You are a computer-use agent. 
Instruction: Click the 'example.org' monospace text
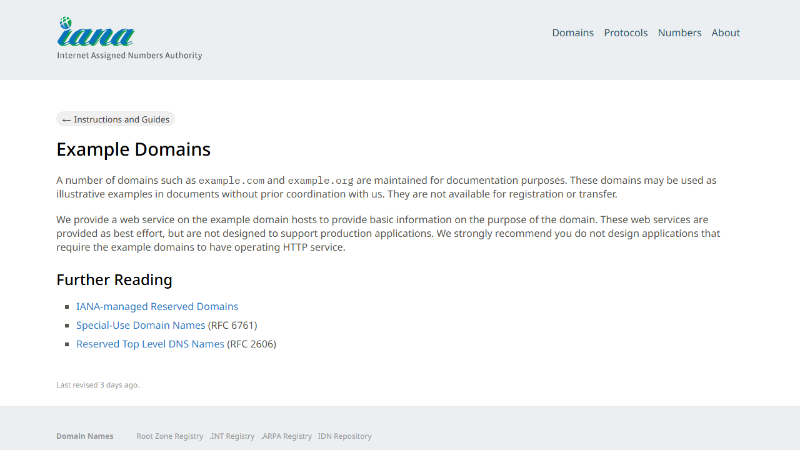320,181
